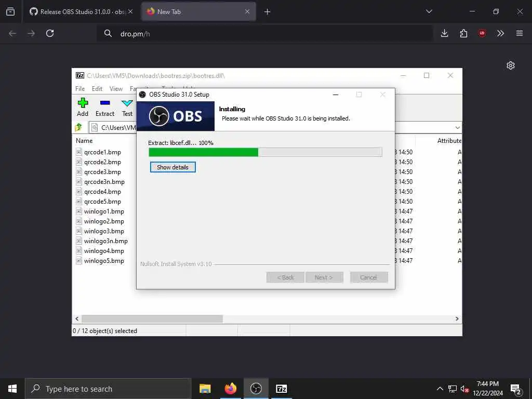
Task: Switch to Firefox on taskbar
Action: [x=230, y=389]
